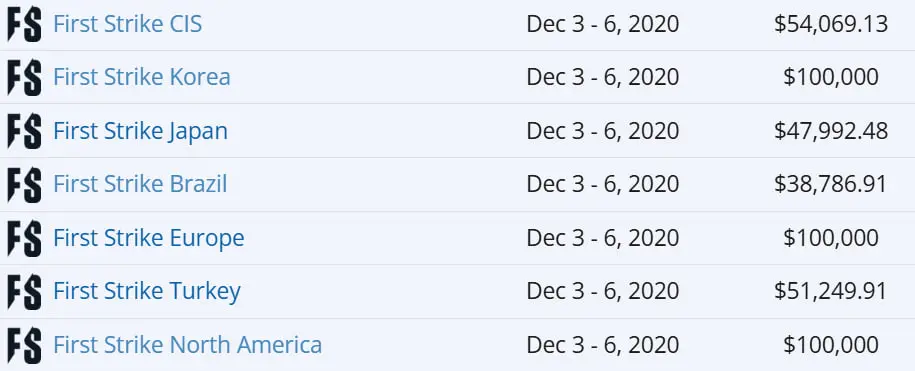Open the First Strike CIS tournament link
This screenshot has height=371, width=915.
coord(127,24)
